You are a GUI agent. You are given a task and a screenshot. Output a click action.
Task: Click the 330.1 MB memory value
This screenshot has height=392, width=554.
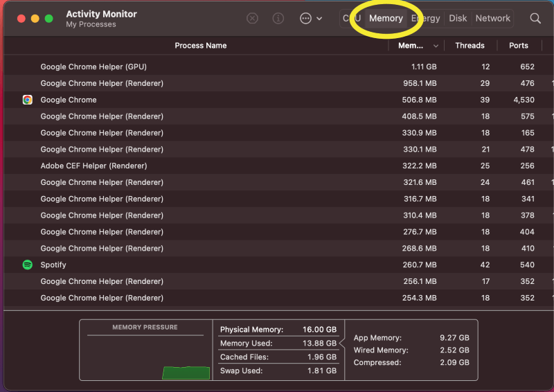[x=420, y=149]
